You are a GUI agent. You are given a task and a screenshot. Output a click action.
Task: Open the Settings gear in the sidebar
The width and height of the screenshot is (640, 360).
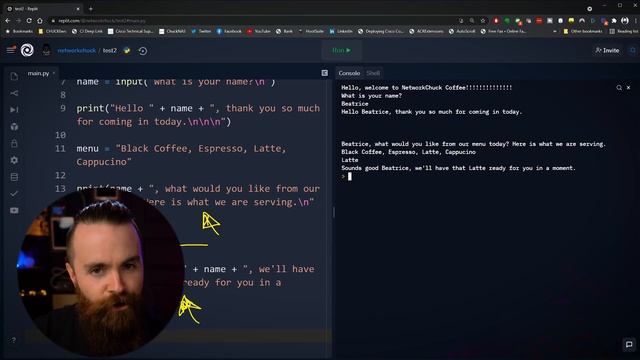[14, 160]
